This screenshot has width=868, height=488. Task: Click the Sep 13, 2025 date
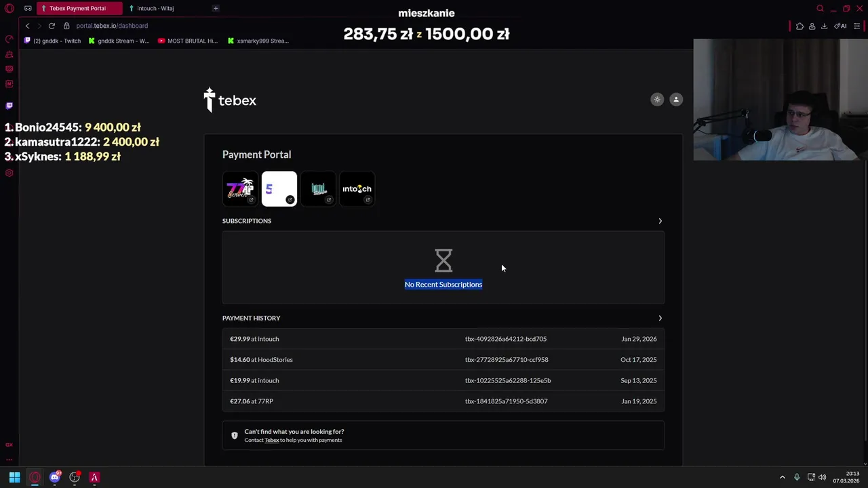(x=639, y=380)
